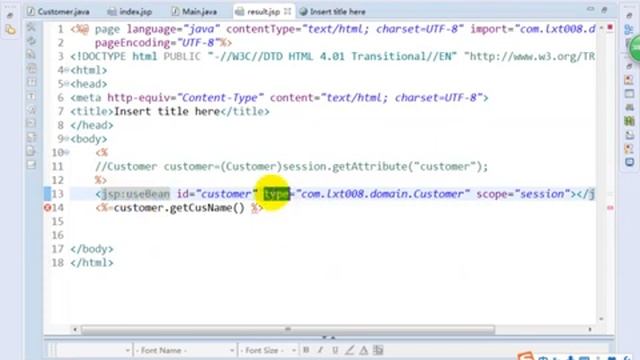Click customer.getCusName() on line 14
This screenshot has width=640, height=360.
[179, 208]
